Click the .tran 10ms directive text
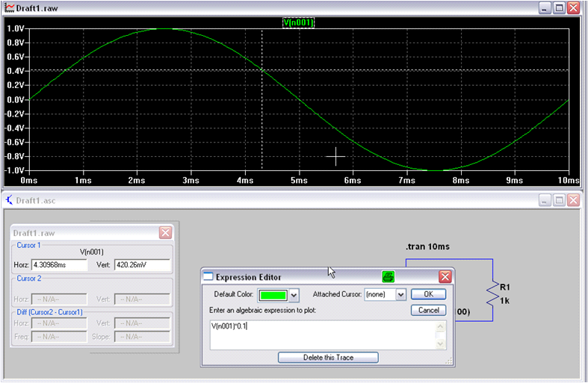The image size is (588, 383). (427, 246)
